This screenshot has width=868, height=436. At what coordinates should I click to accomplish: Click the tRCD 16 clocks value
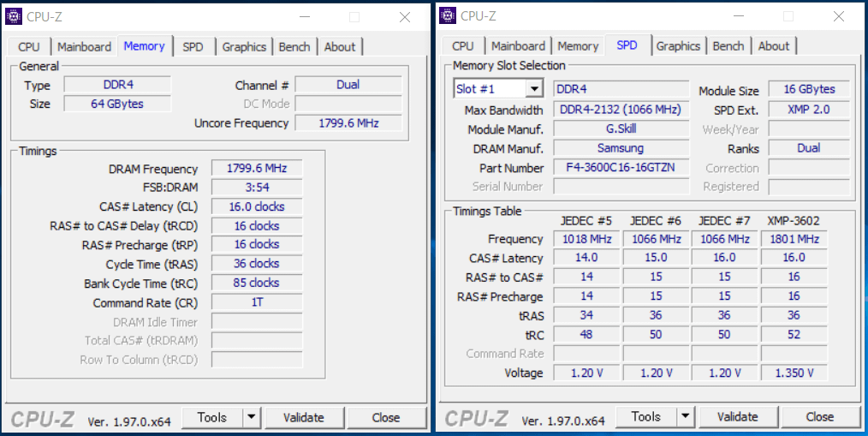pyautogui.click(x=257, y=225)
